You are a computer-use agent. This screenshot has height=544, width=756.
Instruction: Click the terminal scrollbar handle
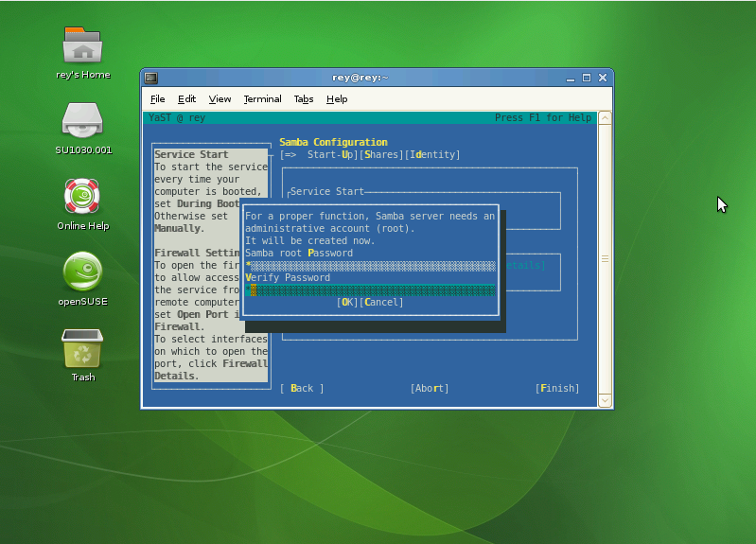[605, 259]
